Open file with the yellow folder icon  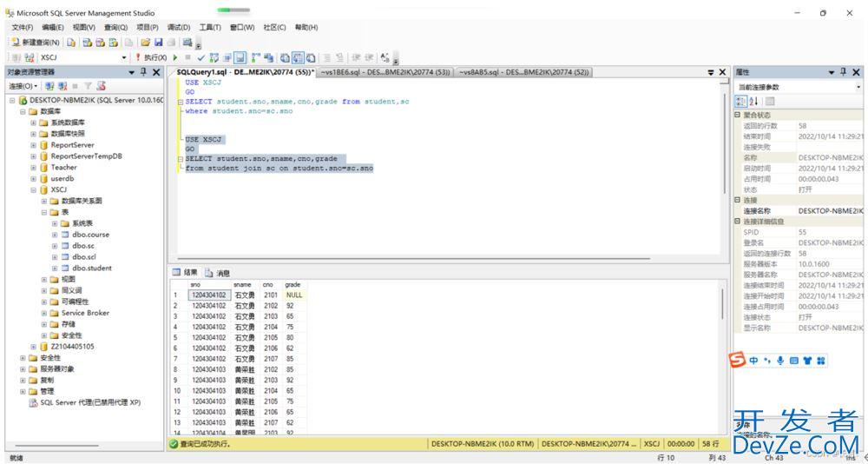tap(145, 42)
